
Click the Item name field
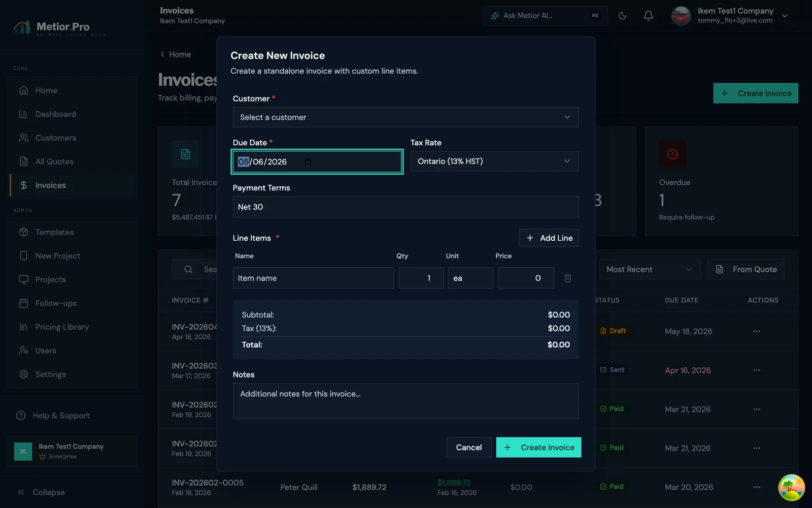(313, 278)
